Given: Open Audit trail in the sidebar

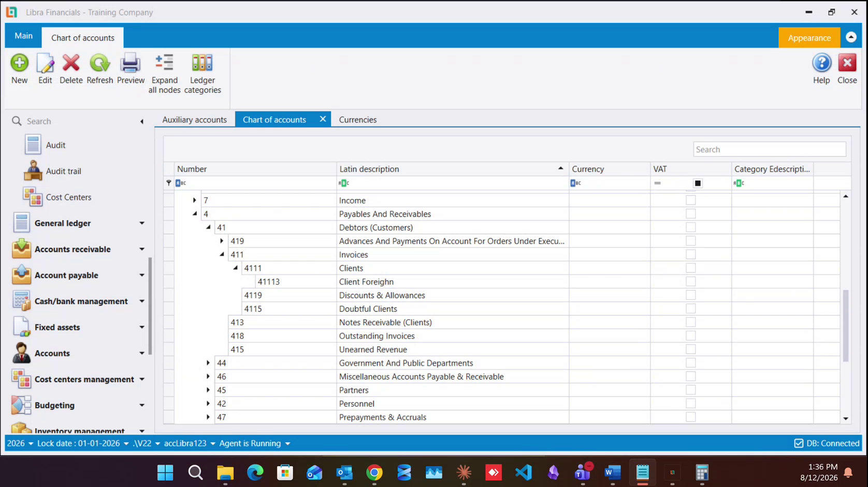Looking at the screenshot, I should tap(63, 171).
